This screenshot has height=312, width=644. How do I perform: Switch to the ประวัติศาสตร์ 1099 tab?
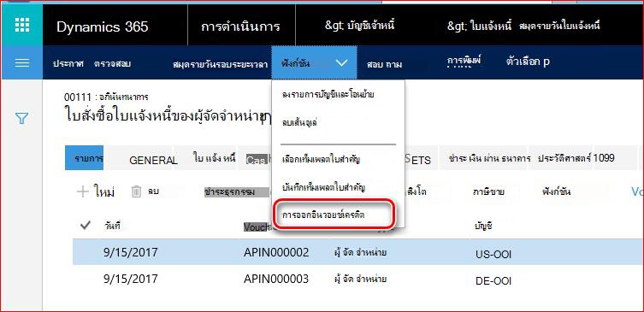tap(576, 157)
